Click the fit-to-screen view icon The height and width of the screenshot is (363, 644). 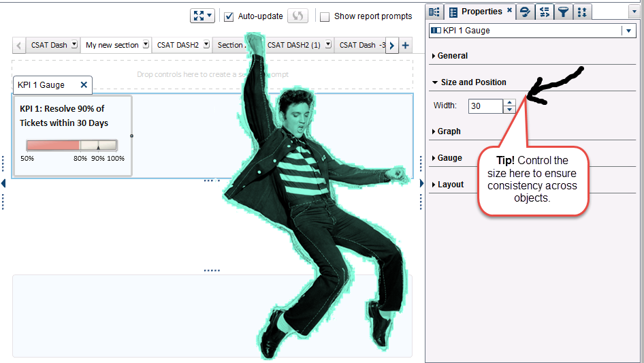point(199,16)
